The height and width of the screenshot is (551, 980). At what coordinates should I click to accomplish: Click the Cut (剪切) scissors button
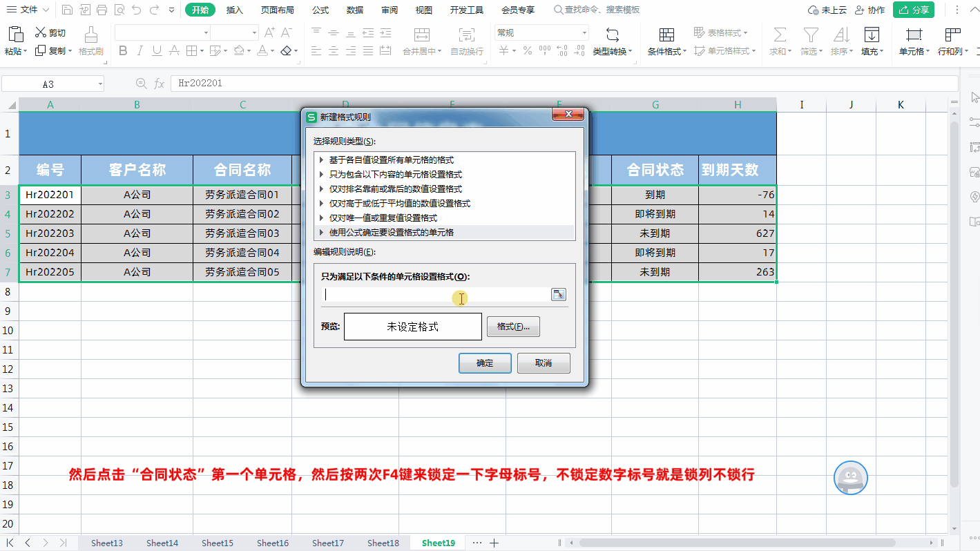coord(50,32)
